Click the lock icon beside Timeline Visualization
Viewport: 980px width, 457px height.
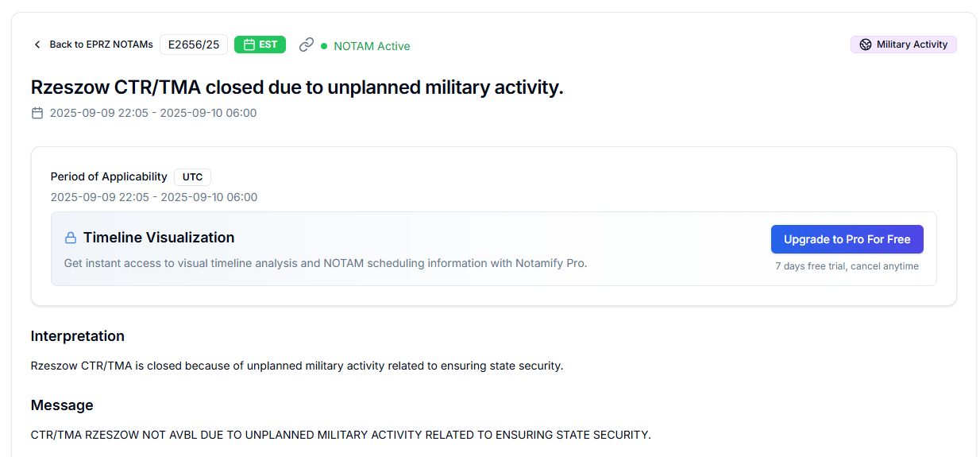[x=71, y=238]
